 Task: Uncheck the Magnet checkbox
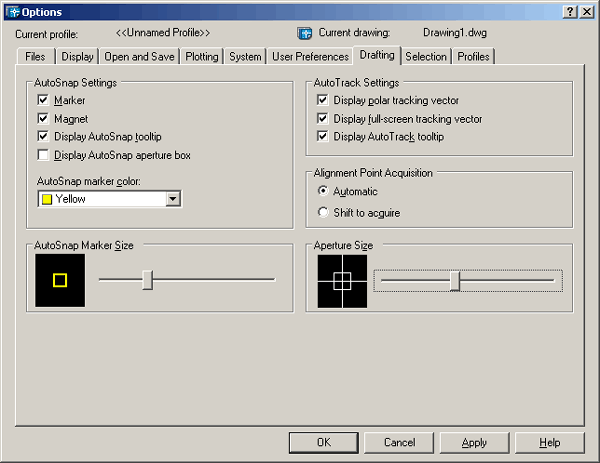click(x=43, y=118)
